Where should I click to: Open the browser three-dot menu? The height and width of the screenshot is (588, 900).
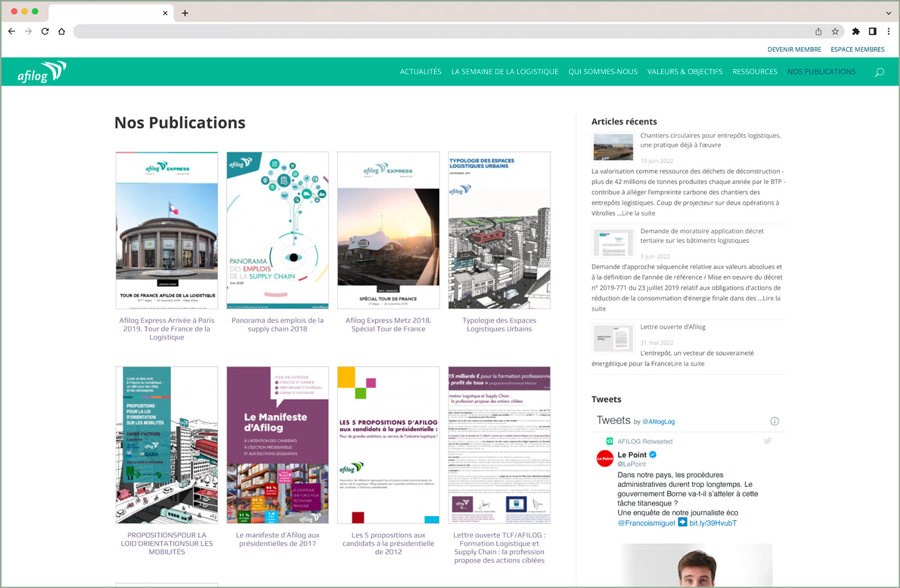[x=888, y=31]
